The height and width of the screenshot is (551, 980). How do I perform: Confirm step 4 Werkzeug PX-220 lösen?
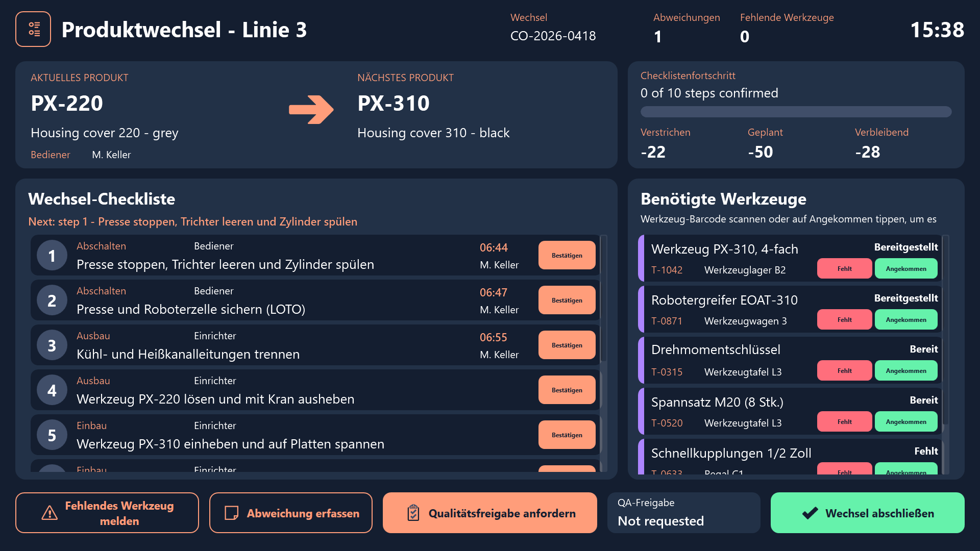click(567, 390)
